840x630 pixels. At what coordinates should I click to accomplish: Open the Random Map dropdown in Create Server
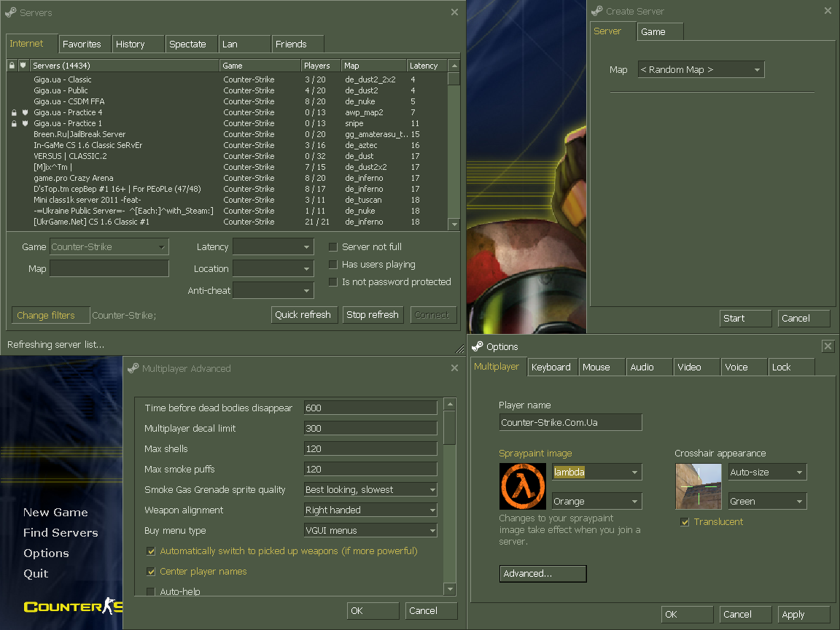701,70
